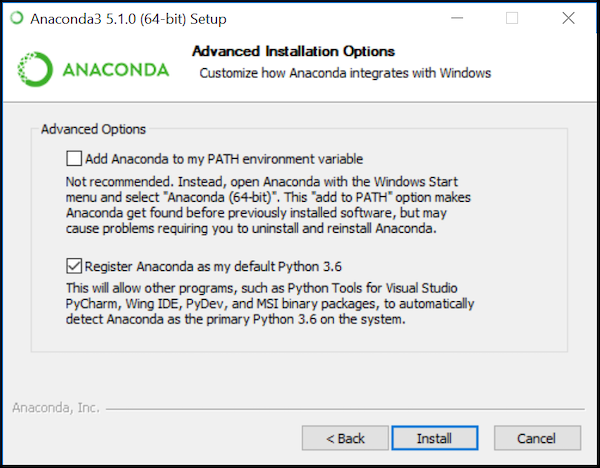This screenshot has width=600, height=468.
Task: Minimize the Anaconda3 Setup window
Action: click(x=457, y=18)
